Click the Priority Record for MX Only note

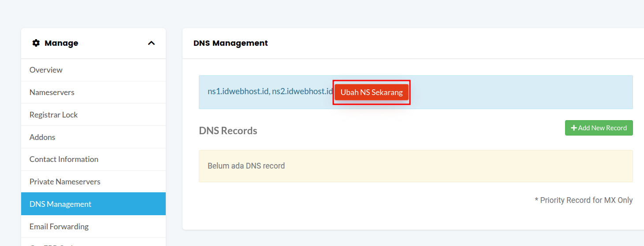584,200
